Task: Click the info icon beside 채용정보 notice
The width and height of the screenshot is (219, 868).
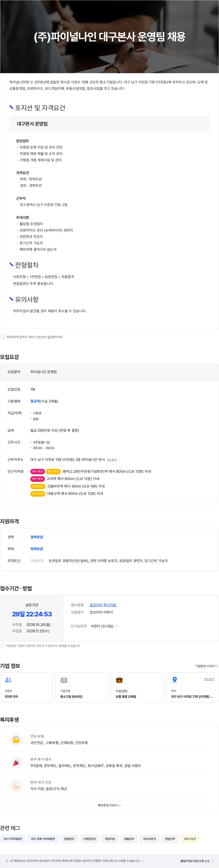Action: point(3,337)
